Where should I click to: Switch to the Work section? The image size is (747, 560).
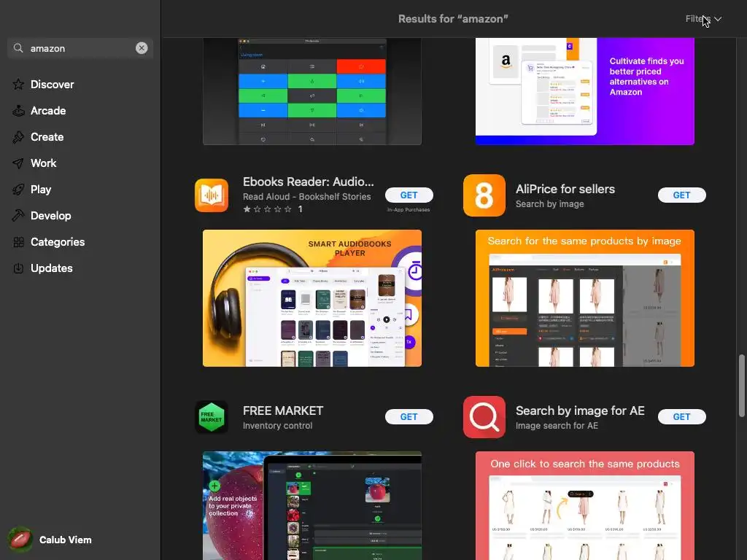click(43, 163)
